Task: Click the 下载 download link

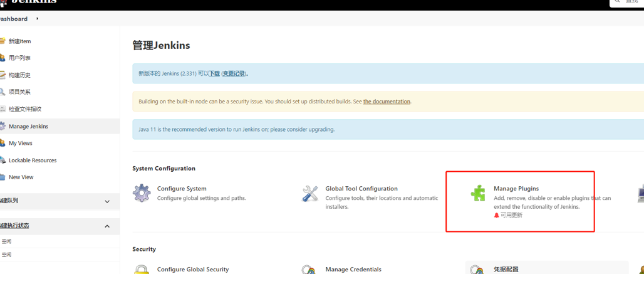Action: click(x=214, y=73)
